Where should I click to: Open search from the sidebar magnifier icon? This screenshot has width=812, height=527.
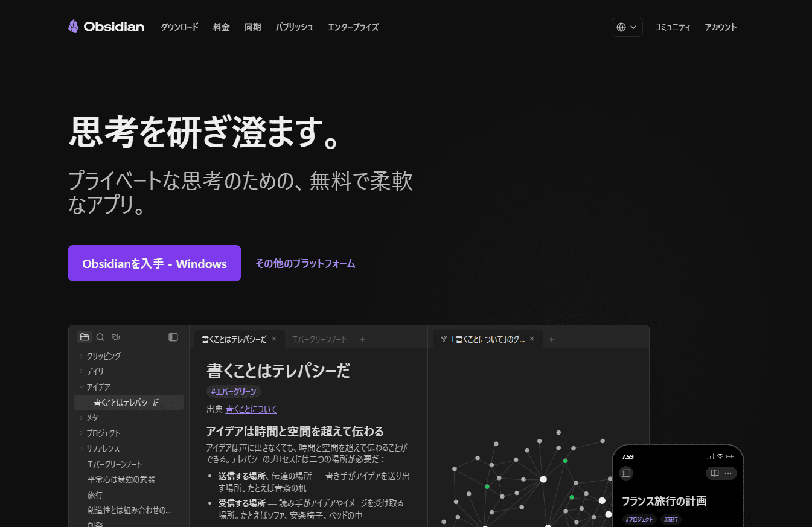pos(100,337)
